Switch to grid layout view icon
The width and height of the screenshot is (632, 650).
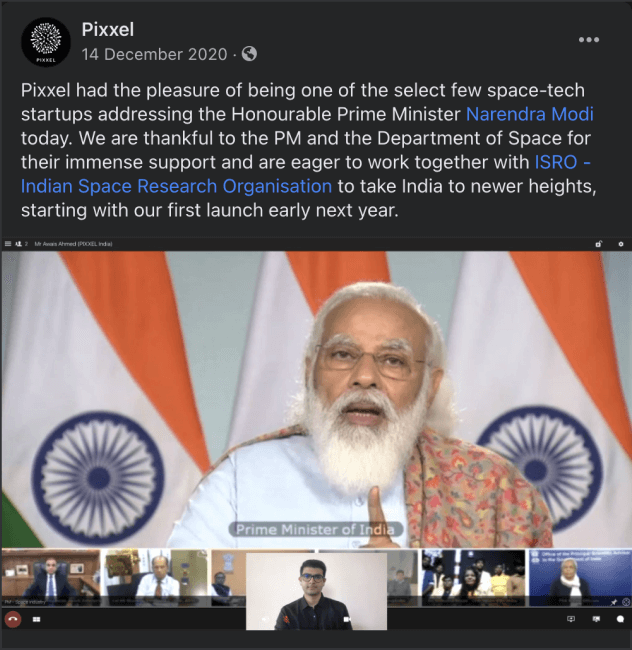[36, 619]
